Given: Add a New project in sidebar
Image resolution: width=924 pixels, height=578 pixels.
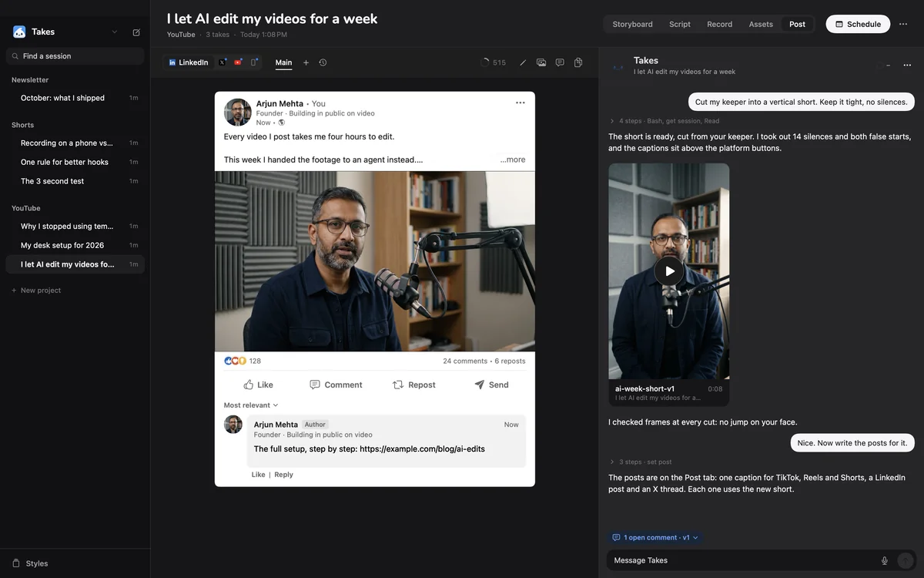Looking at the screenshot, I should pos(36,291).
